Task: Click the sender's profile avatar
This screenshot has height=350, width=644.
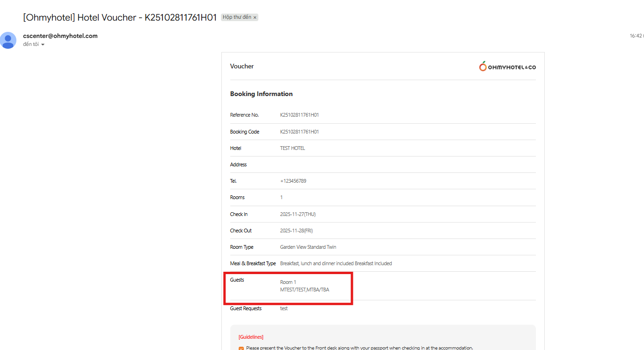Action: [x=8, y=40]
